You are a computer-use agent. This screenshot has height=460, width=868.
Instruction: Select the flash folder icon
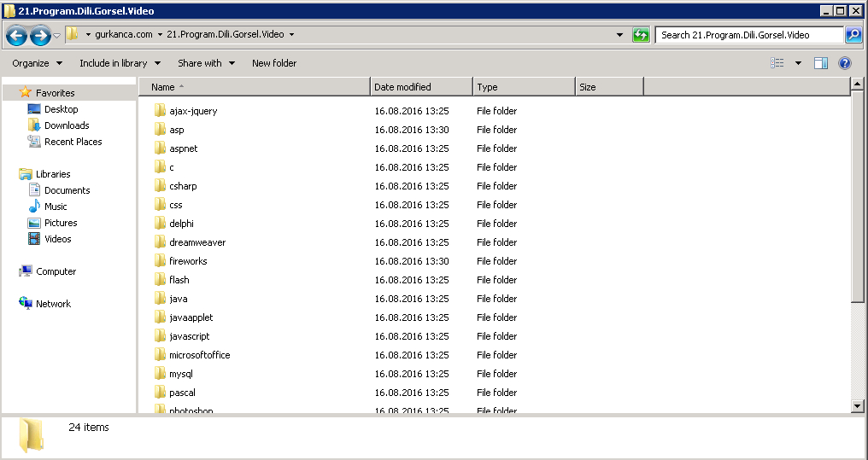click(x=160, y=280)
